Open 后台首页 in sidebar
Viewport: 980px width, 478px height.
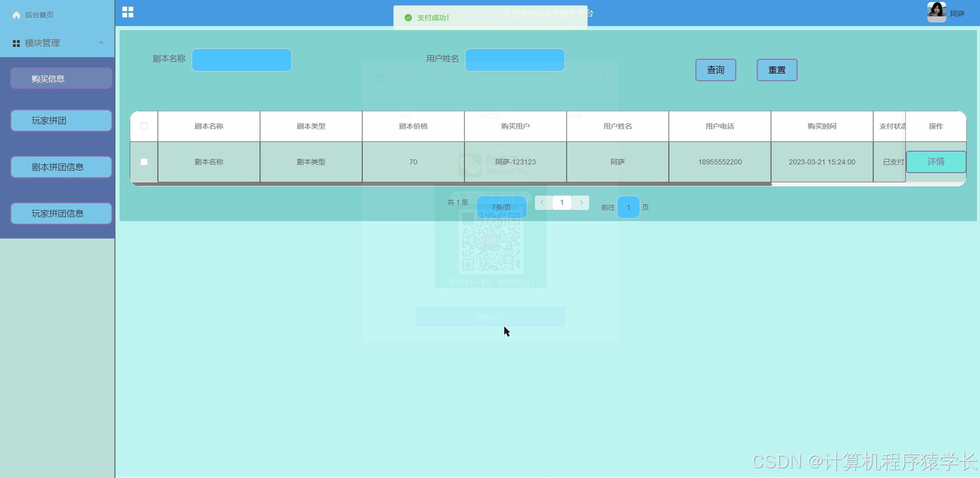(x=39, y=15)
